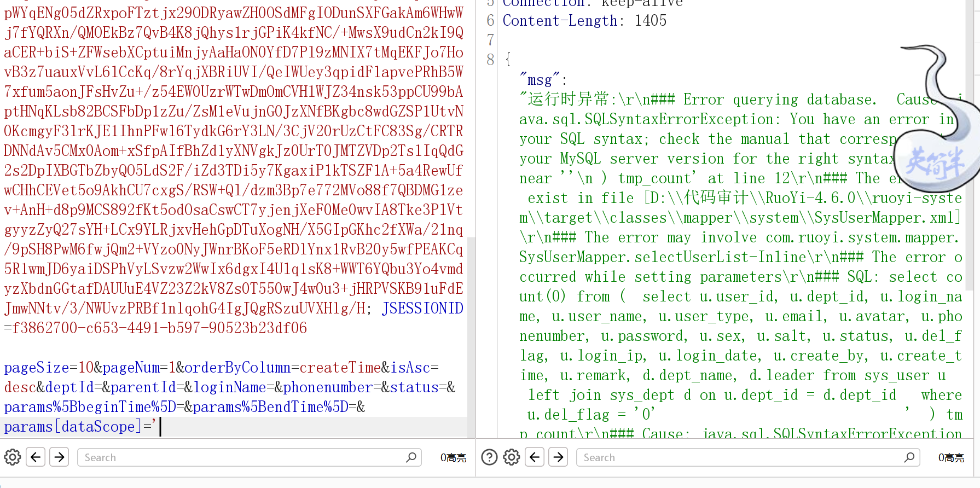
Task: Click the 1405 Content-Length value
Action: coord(651,21)
